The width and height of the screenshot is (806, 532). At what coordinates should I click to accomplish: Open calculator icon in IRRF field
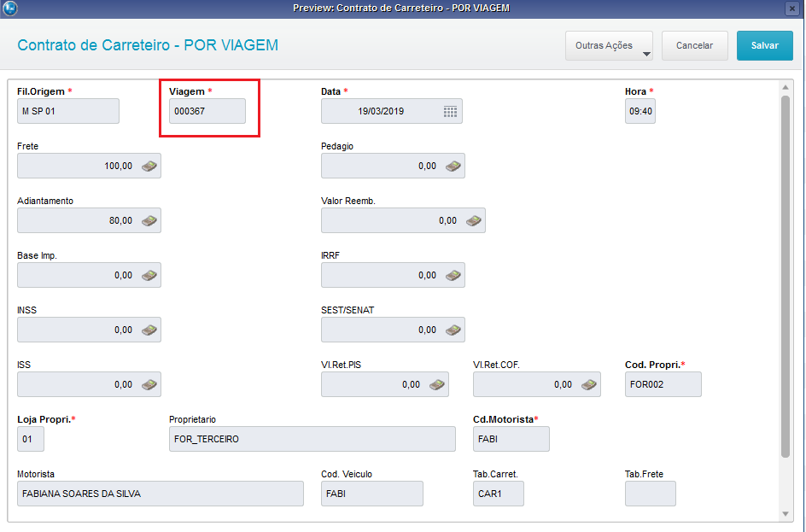pyautogui.click(x=453, y=276)
